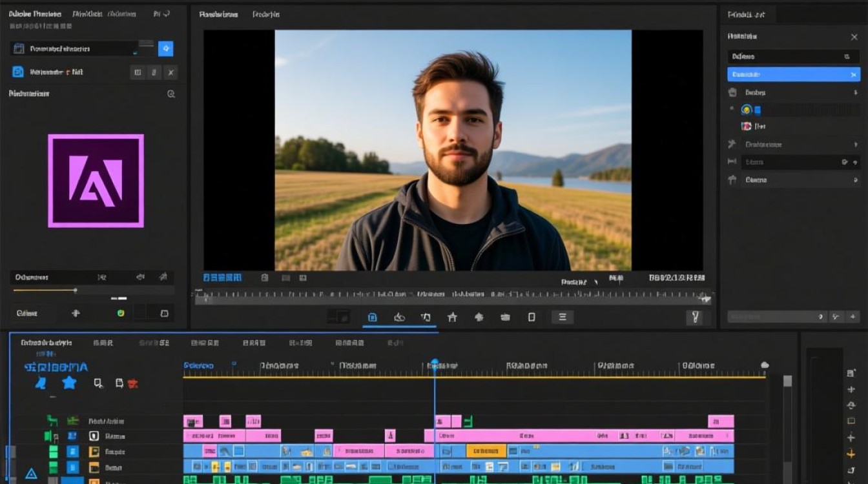Screen dimensions: 868x484
Task: Click the blue button in the top-left panel
Action: (x=165, y=48)
